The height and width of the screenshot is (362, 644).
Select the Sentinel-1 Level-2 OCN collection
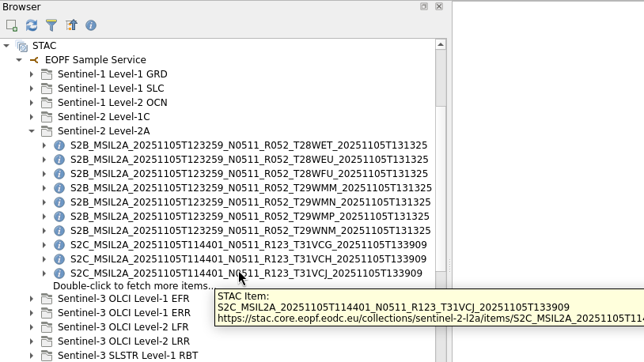[112, 103]
